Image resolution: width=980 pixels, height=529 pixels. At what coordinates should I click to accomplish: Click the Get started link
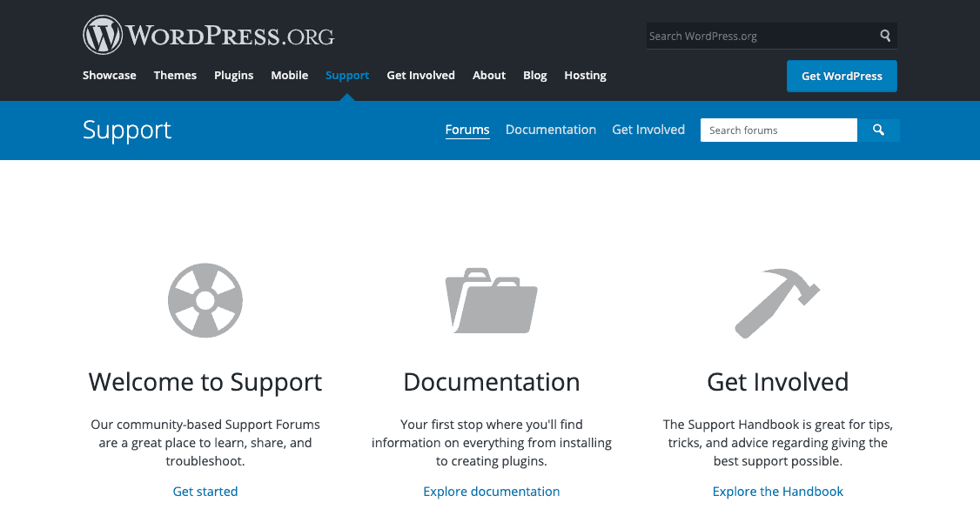[x=205, y=492]
